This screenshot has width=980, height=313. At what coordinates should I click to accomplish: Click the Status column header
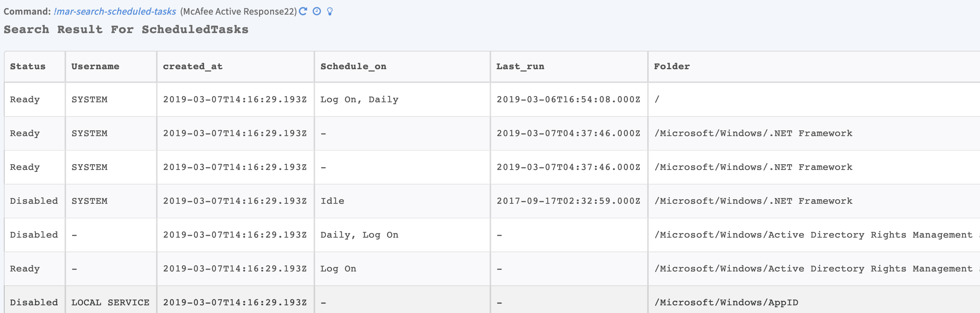click(x=28, y=67)
